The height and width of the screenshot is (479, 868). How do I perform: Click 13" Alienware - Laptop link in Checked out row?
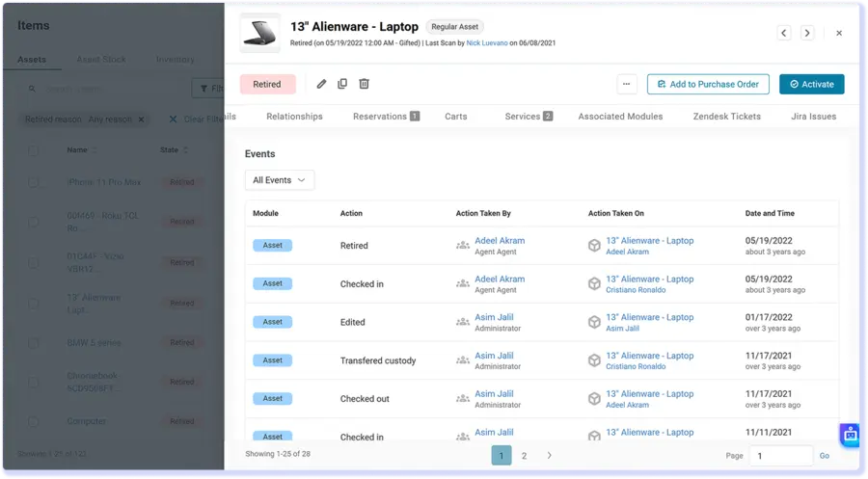(649, 394)
